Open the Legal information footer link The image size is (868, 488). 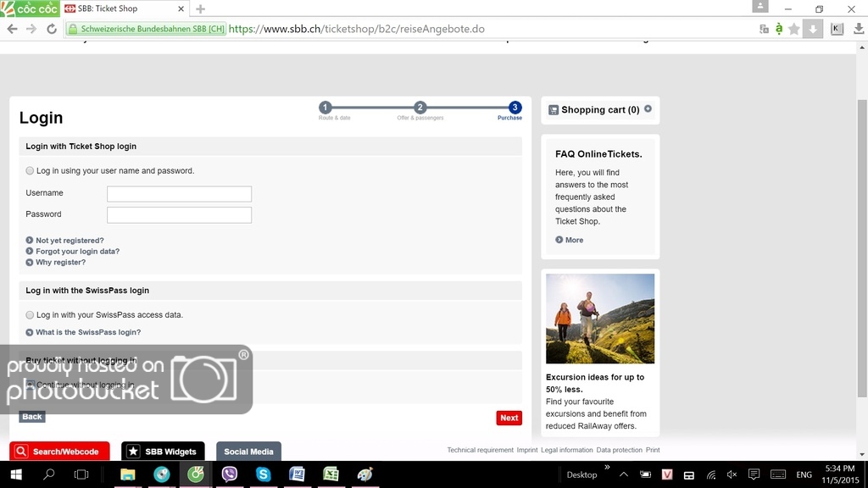(x=567, y=450)
